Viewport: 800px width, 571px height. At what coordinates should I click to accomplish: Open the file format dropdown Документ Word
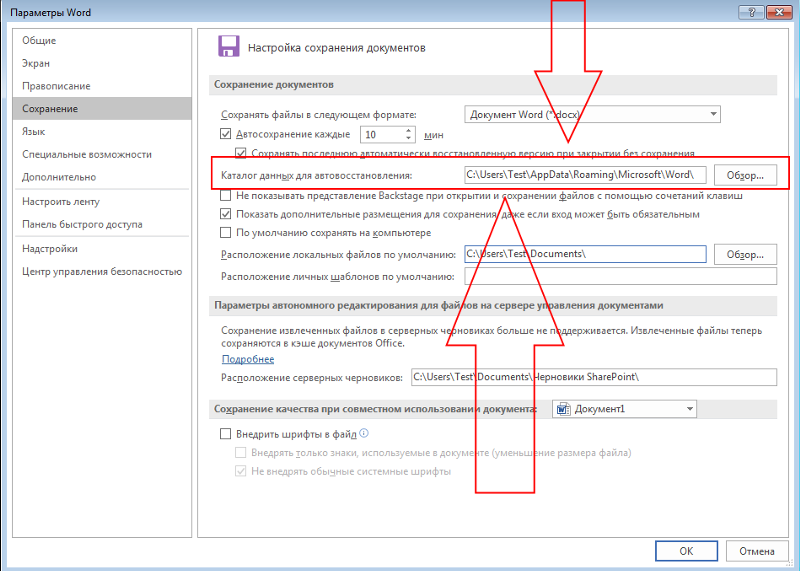[592, 114]
